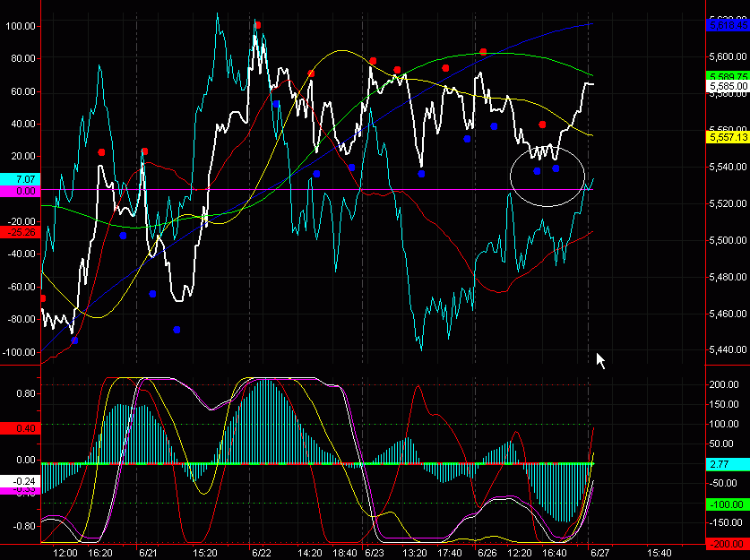750x560 pixels.
Task: Click the red 0.40 indicator tag
Action: tap(20, 428)
